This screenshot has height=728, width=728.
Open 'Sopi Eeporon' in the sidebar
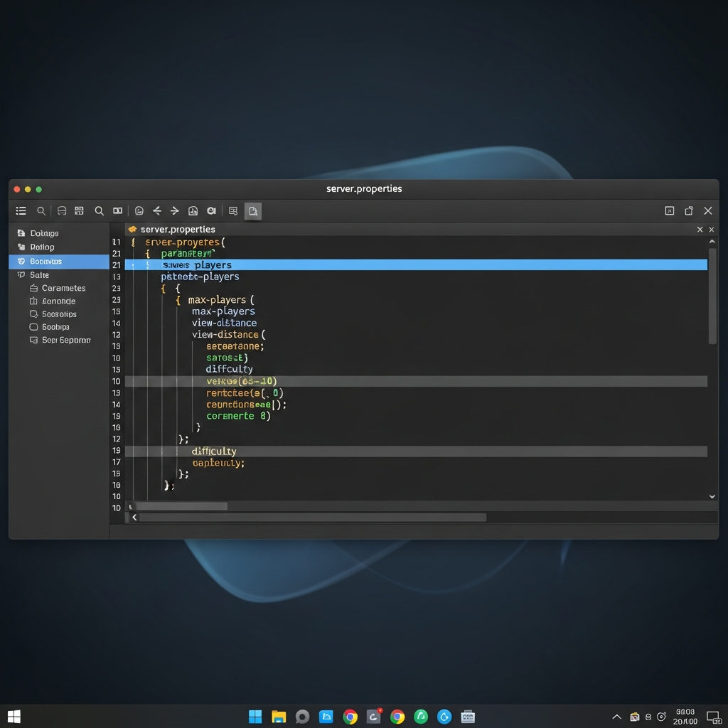click(66, 340)
